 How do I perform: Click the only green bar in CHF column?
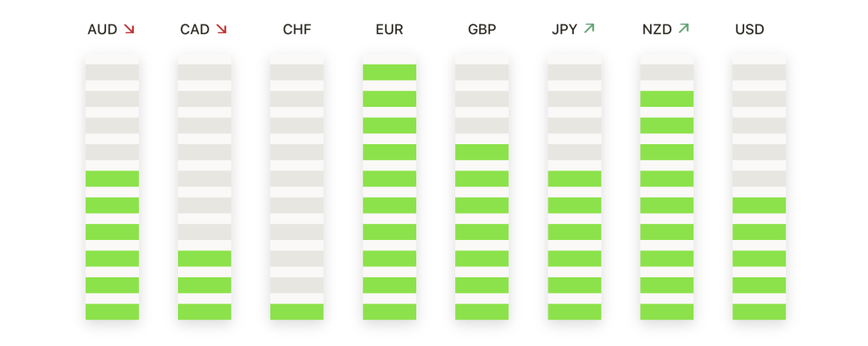pyautogui.click(x=297, y=312)
